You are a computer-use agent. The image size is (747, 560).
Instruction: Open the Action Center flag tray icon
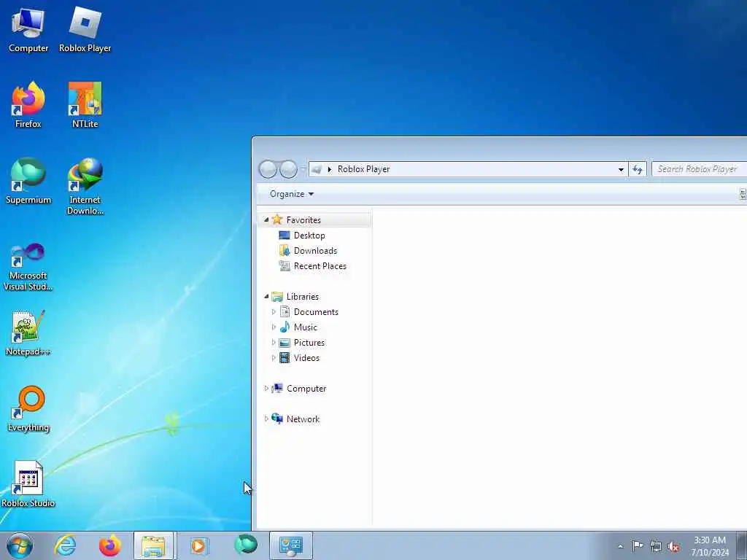coord(638,546)
